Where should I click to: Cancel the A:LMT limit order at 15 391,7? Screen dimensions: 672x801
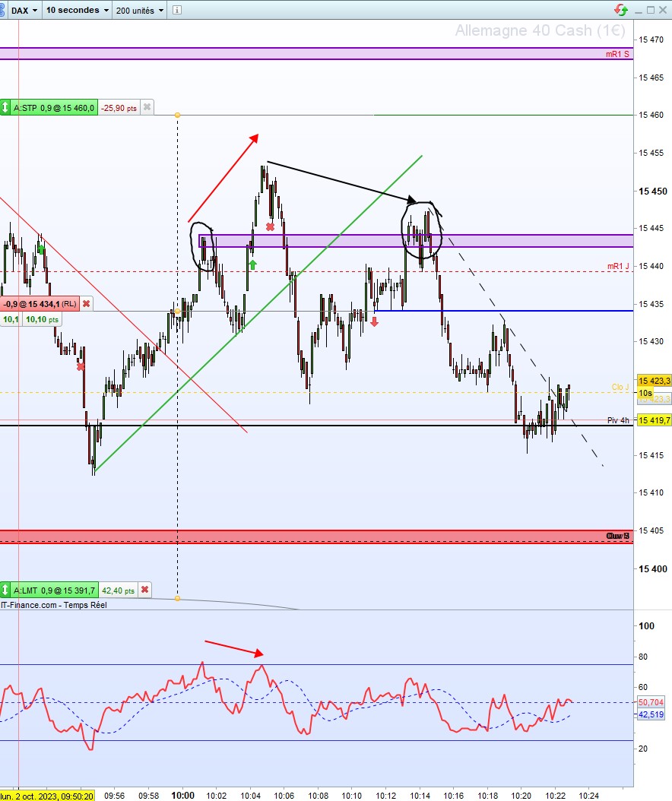tap(145, 590)
